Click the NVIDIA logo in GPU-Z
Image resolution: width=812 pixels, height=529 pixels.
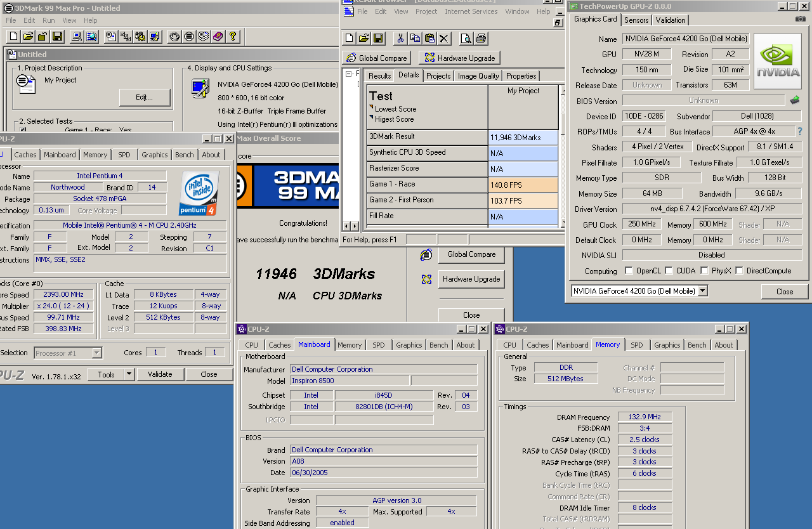point(778,62)
